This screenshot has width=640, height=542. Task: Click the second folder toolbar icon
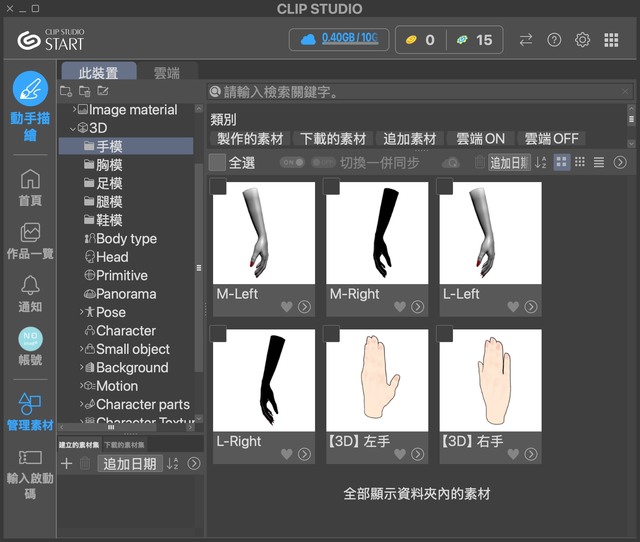[x=84, y=91]
